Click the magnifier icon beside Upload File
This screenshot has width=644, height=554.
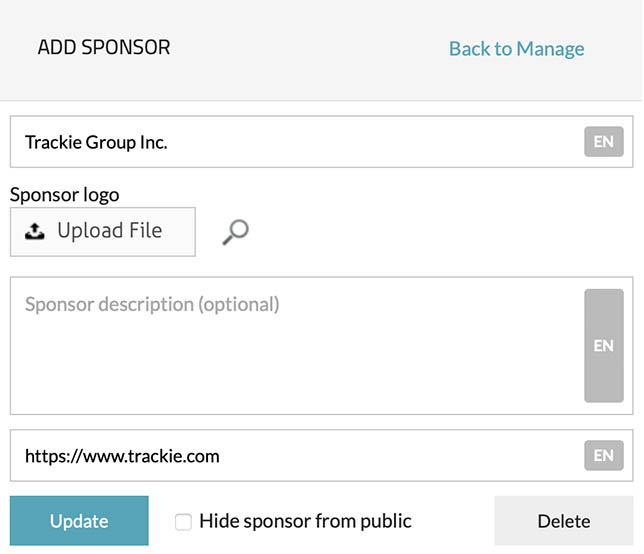(x=235, y=232)
